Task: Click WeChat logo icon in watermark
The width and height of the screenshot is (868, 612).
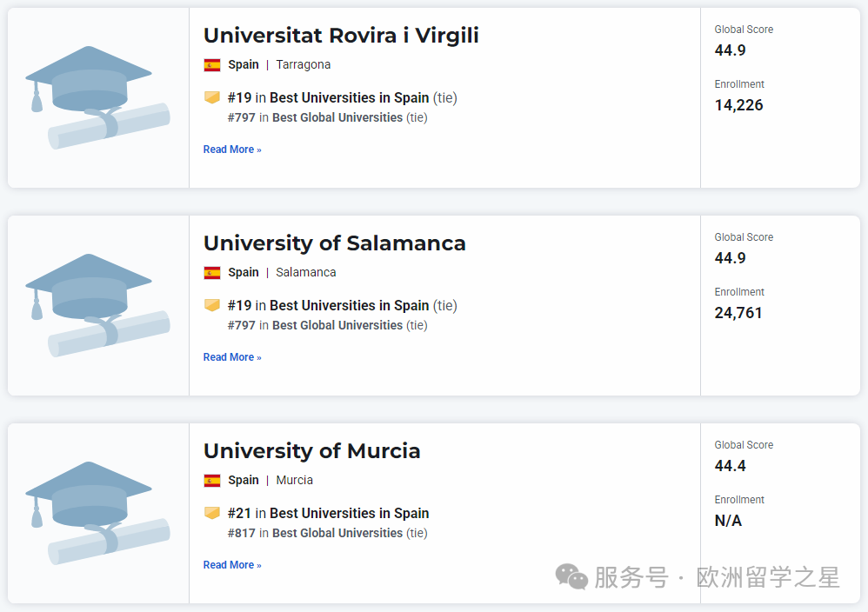Action: [x=571, y=576]
